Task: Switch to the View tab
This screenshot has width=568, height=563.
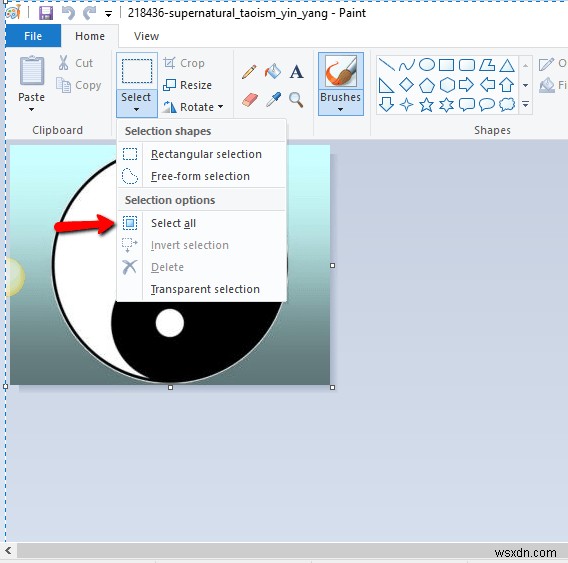Action: click(146, 36)
